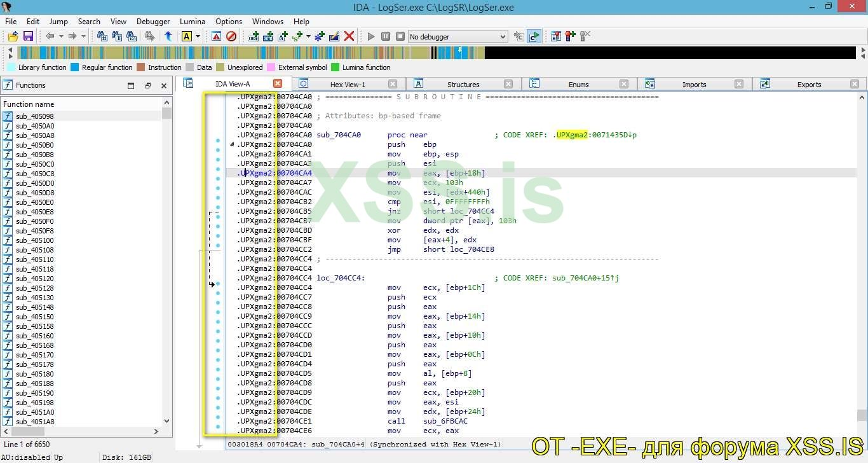Switch to the Enums tab
Image resolution: width=868 pixels, height=463 pixels.
pyautogui.click(x=578, y=84)
